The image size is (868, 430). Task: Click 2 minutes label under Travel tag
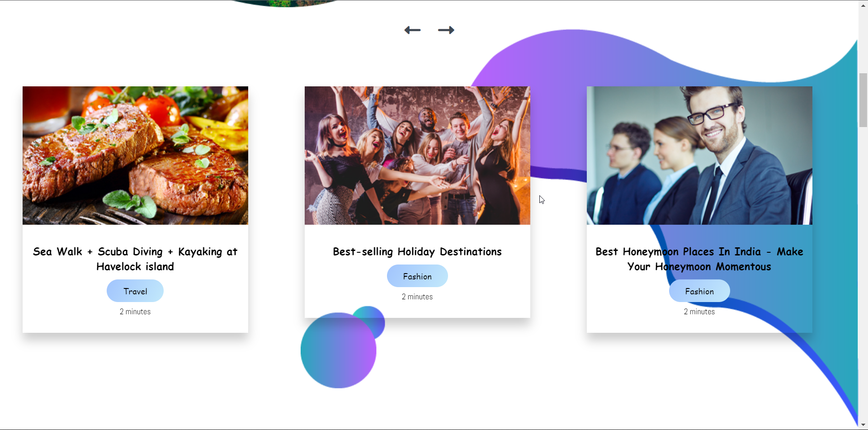(135, 312)
